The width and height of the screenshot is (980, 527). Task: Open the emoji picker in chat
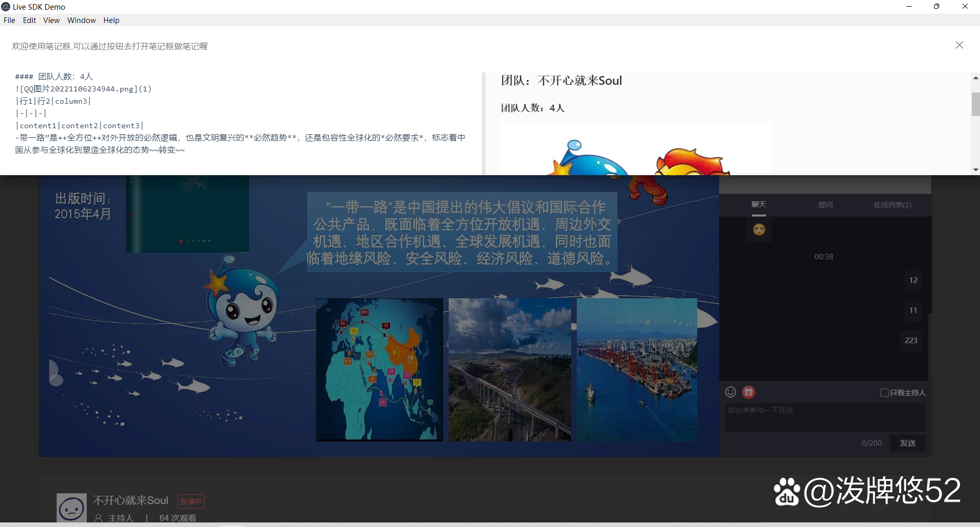(730, 392)
